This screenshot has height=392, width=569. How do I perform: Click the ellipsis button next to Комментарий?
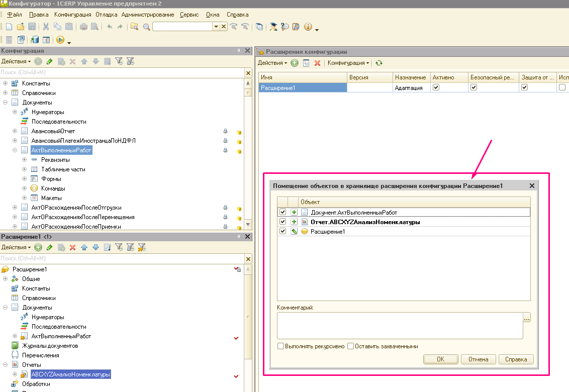(527, 318)
